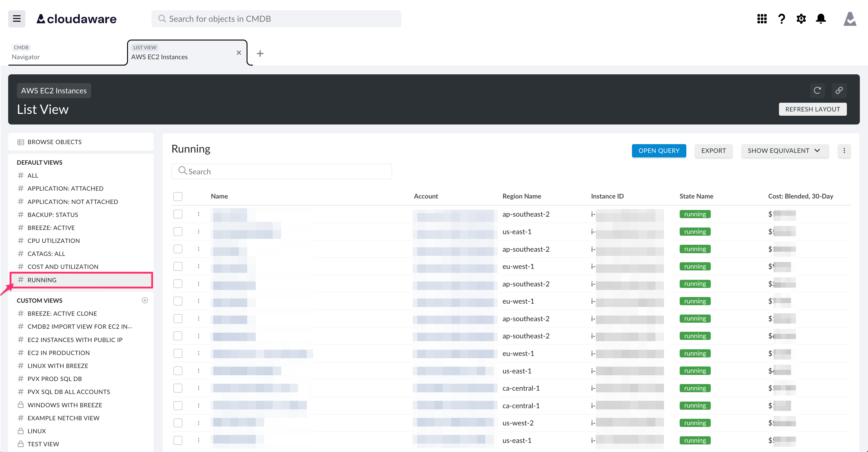Open the user avatar menu
Viewport: 868px width, 452px height.
coord(850,18)
